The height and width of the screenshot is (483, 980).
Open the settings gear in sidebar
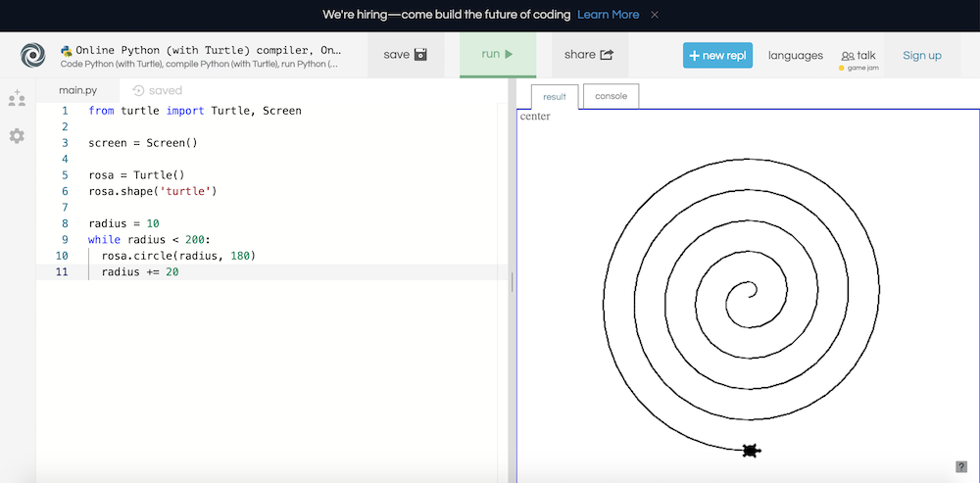tap(17, 136)
